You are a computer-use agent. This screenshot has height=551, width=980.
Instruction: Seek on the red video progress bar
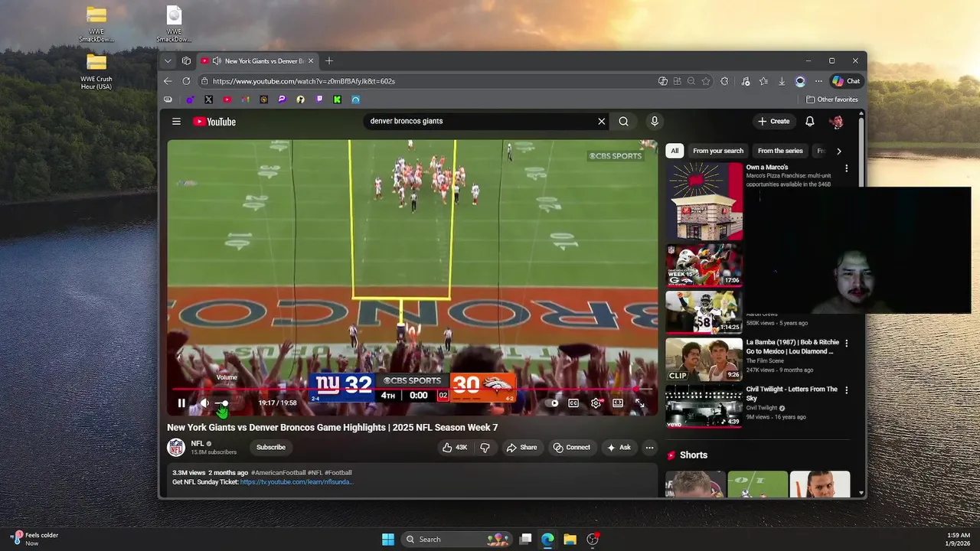413,389
